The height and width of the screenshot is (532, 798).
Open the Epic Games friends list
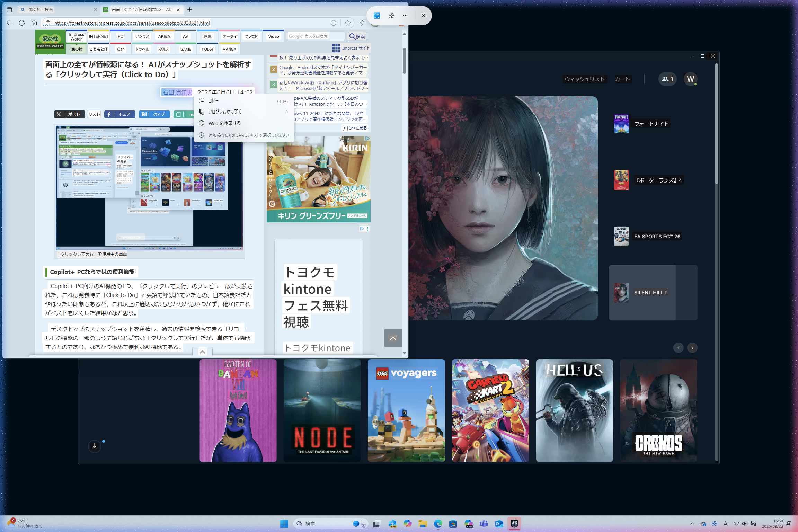[x=667, y=79]
